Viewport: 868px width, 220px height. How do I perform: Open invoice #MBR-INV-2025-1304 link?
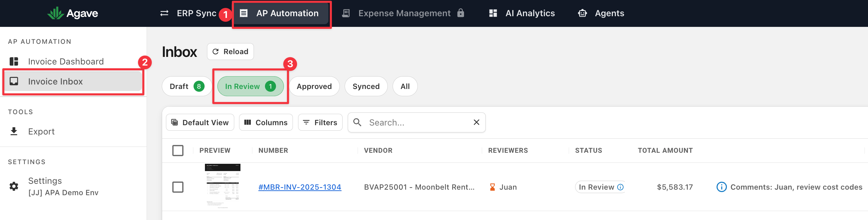pos(300,187)
